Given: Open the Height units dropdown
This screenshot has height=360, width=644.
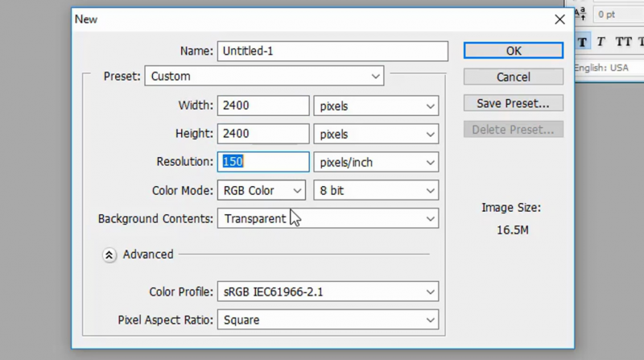Looking at the screenshot, I should coord(375,134).
